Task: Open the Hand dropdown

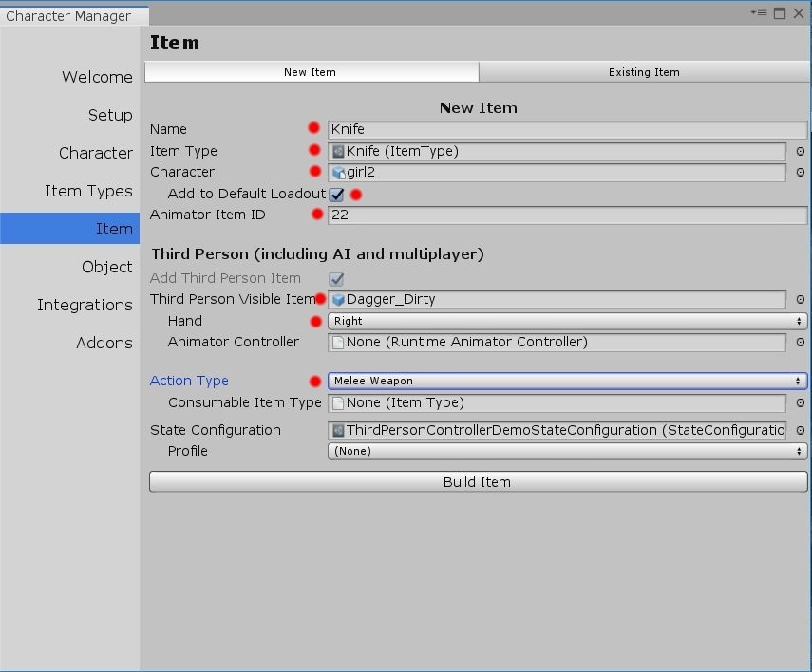Action: coord(566,321)
